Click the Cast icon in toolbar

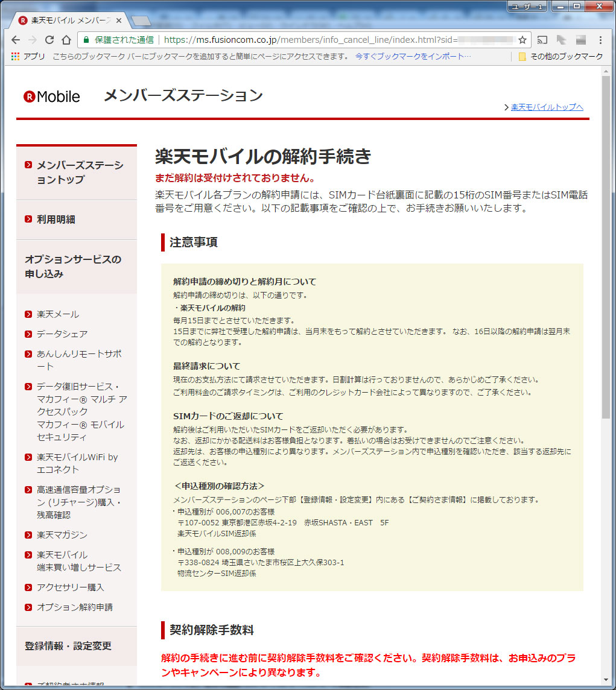pyautogui.click(x=542, y=40)
